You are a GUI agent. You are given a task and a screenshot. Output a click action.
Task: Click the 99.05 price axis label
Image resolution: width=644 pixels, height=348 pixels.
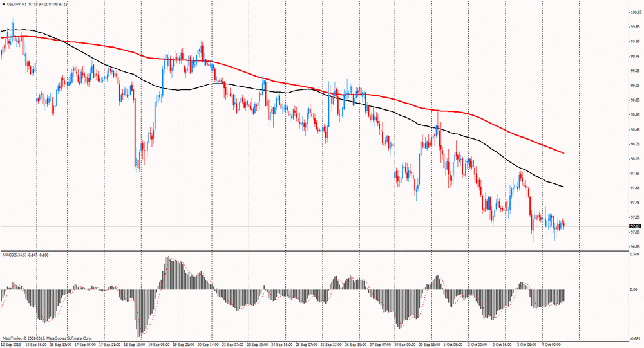click(635, 86)
